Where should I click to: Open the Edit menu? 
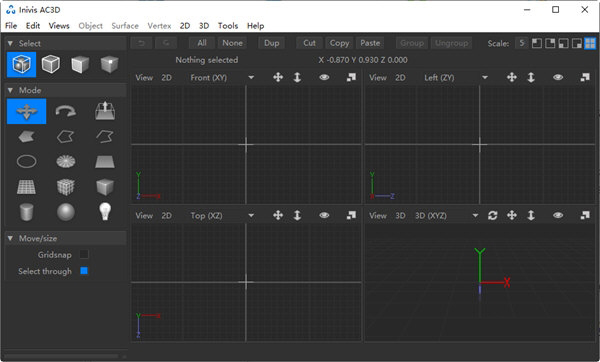(33, 26)
